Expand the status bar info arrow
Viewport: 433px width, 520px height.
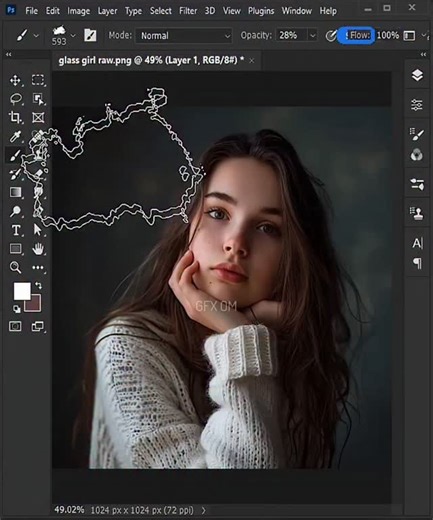click(x=204, y=510)
